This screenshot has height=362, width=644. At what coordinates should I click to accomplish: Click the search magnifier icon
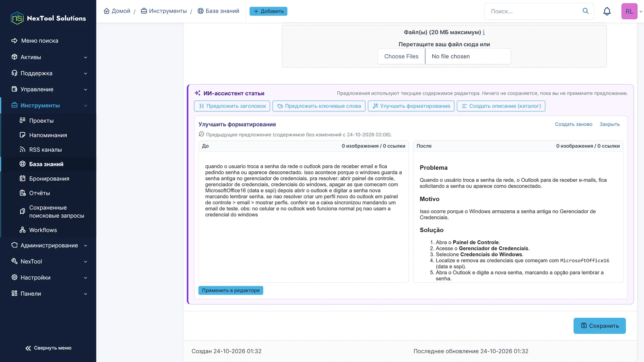tap(586, 11)
